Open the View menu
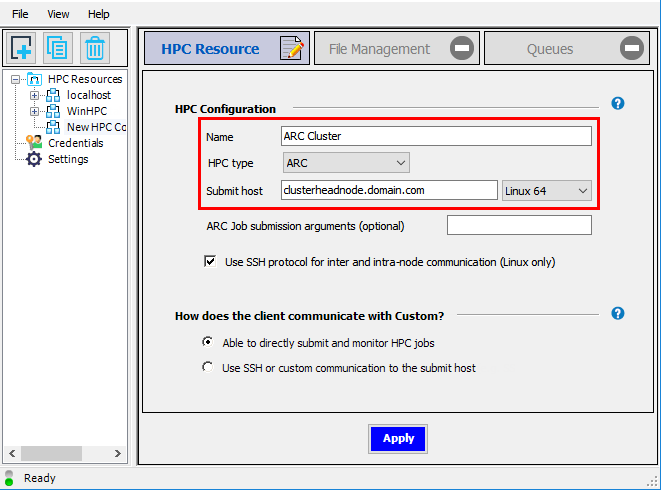661x490 pixels. point(58,14)
